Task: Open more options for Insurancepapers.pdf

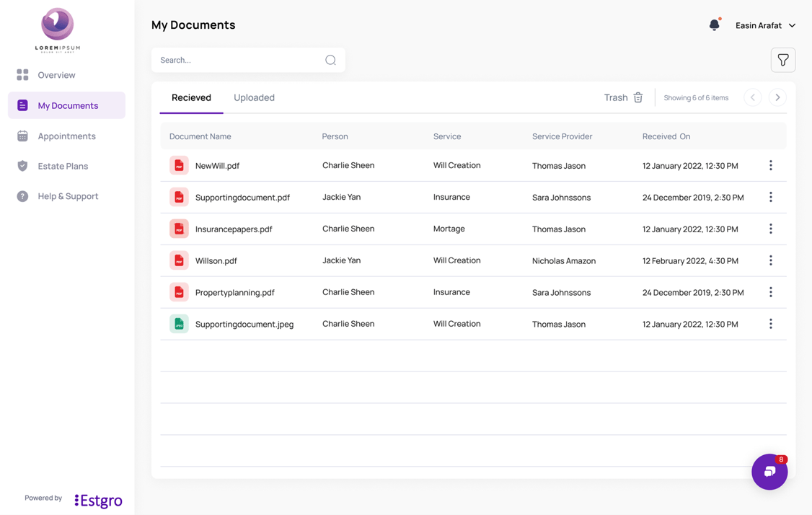Action: (771, 229)
